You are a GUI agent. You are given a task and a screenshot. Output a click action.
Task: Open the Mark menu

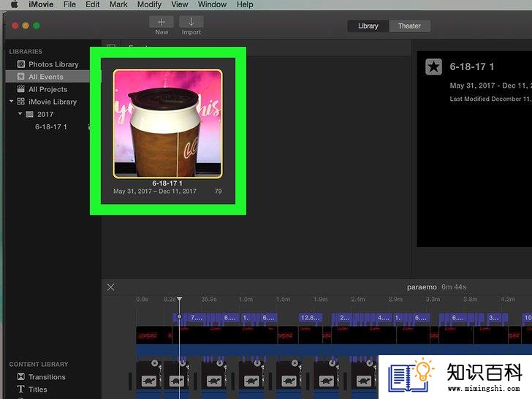coord(118,4)
